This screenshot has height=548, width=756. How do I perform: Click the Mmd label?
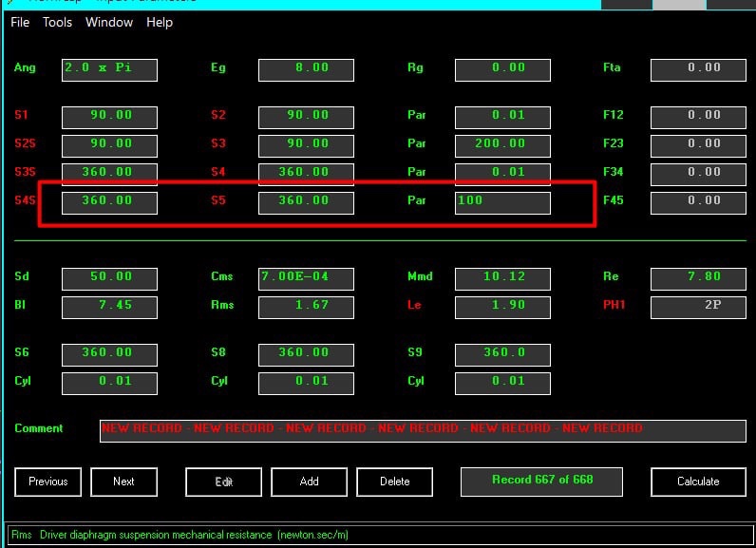click(x=420, y=276)
